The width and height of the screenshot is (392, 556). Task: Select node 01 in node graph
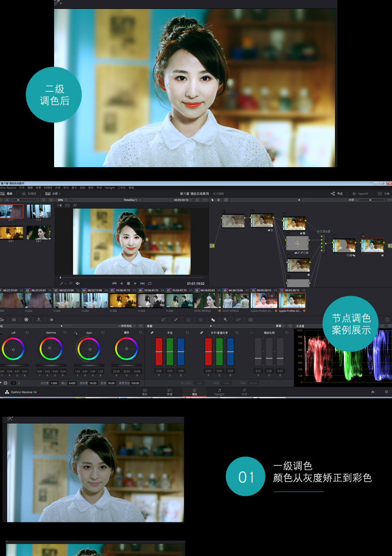click(x=233, y=221)
